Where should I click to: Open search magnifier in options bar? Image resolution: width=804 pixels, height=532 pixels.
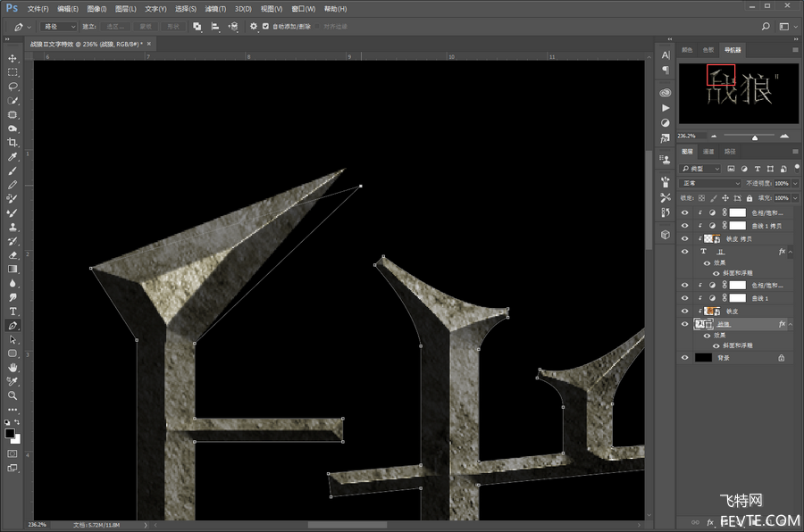[x=766, y=27]
